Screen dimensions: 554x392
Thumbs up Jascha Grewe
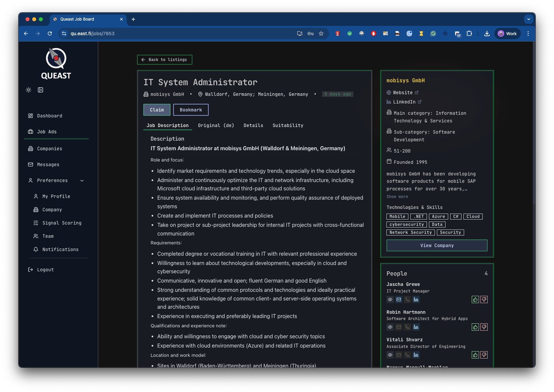tap(475, 299)
